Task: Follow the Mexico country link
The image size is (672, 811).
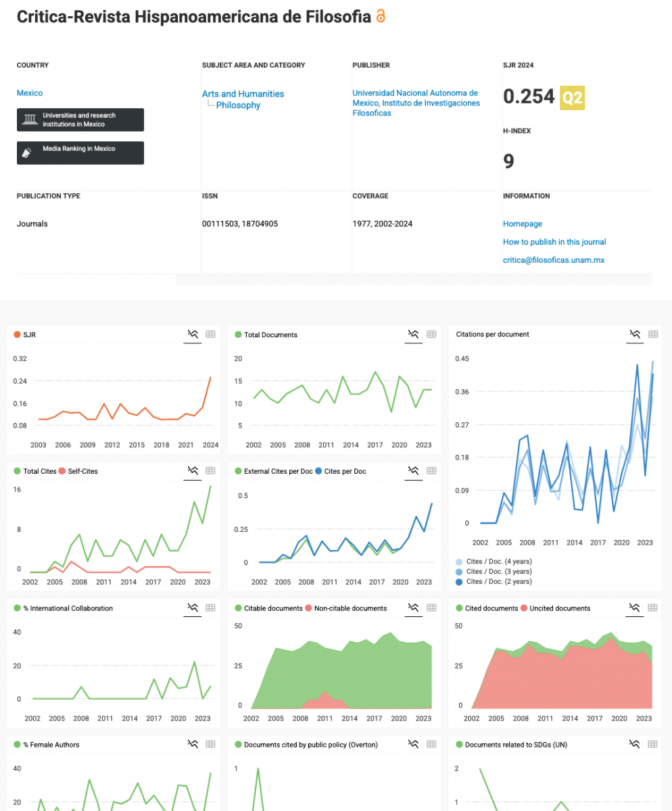Action: 30,93
